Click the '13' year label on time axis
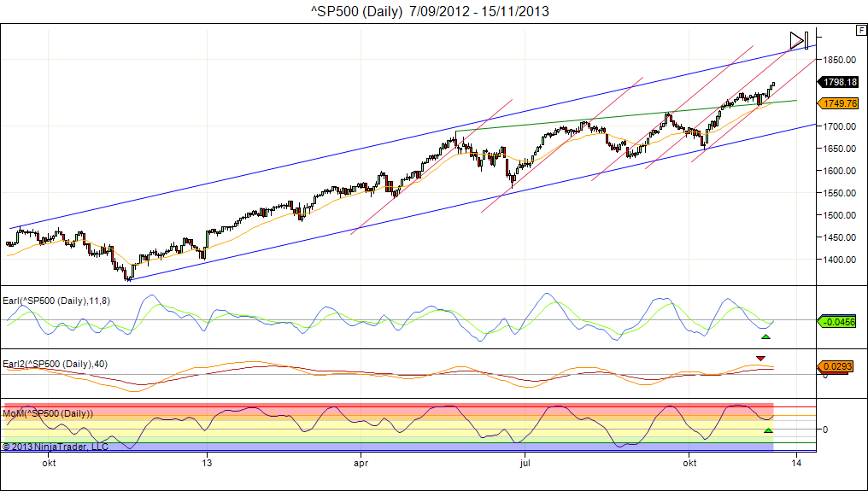The width and height of the screenshot is (868, 491). (x=206, y=463)
